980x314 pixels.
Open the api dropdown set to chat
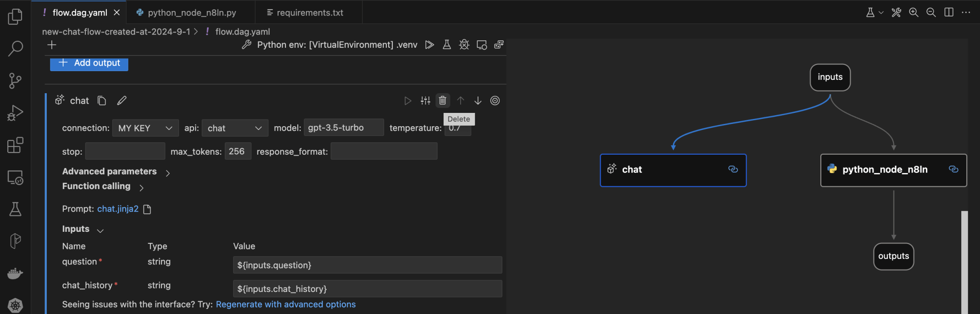(234, 128)
